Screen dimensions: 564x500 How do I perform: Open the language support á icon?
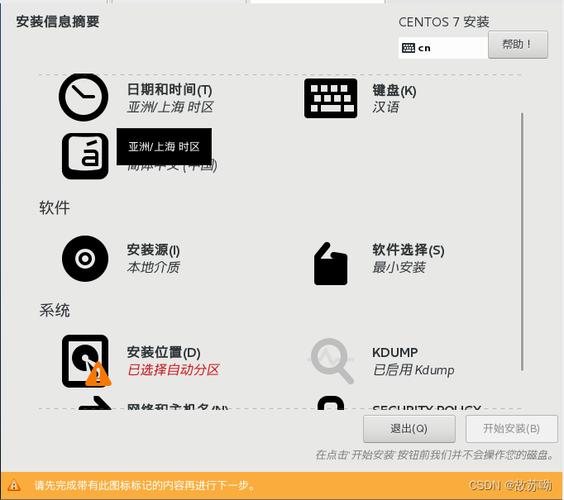coord(85,156)
